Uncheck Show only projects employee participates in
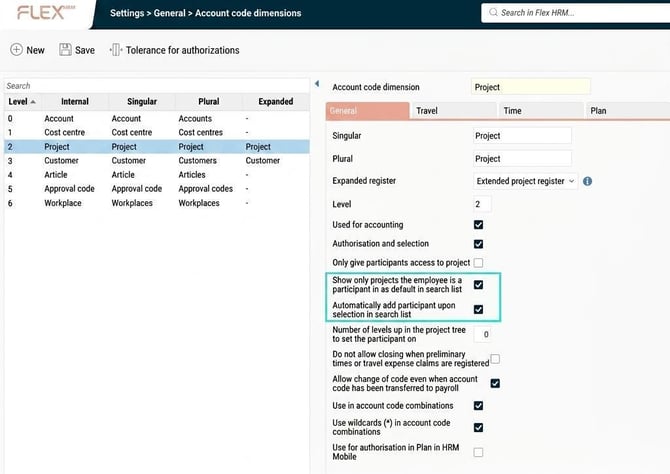Screen dimensions: 670x474 tap(479, 285)
